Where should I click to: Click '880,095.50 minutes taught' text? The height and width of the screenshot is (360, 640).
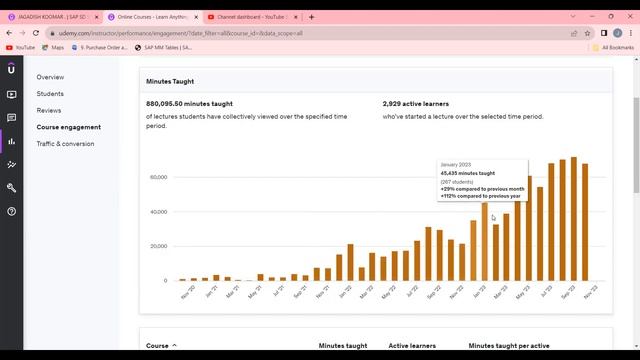click(x=189, y=104)
